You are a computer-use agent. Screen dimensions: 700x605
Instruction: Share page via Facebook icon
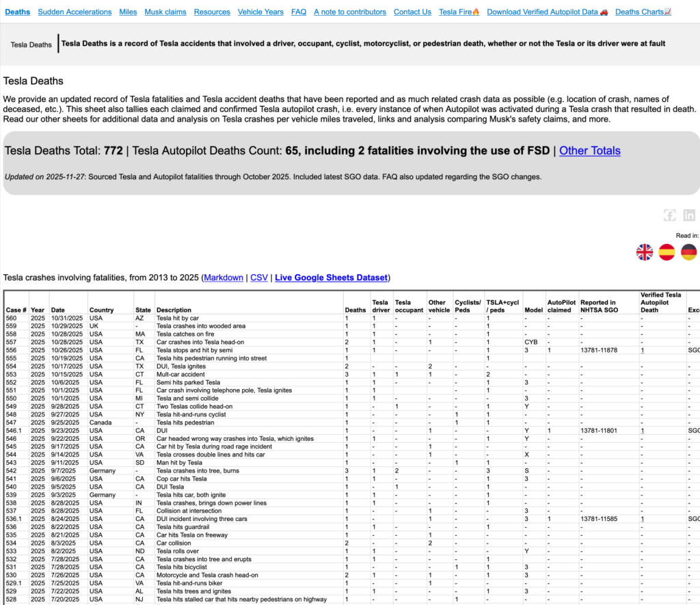(669, 215)
